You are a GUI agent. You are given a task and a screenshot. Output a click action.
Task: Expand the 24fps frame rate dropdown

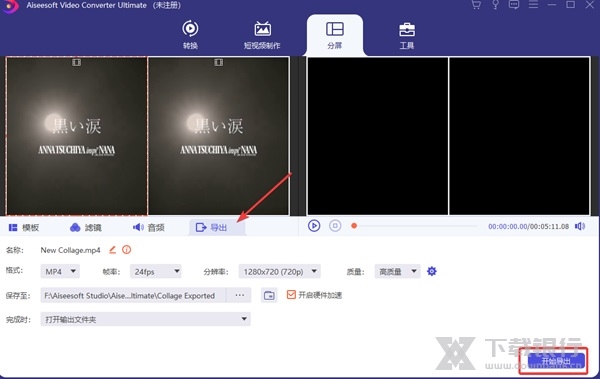pos(156,271)
